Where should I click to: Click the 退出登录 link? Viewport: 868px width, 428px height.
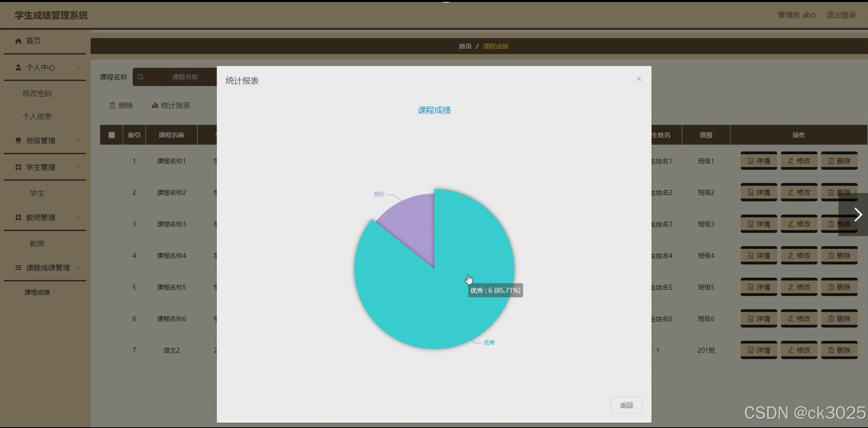point(841,15)
